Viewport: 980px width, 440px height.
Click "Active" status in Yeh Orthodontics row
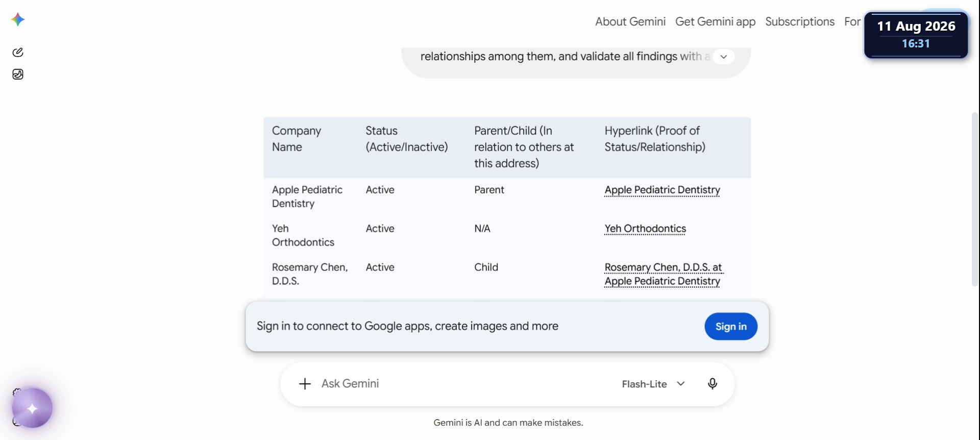(x=380, y=229)
